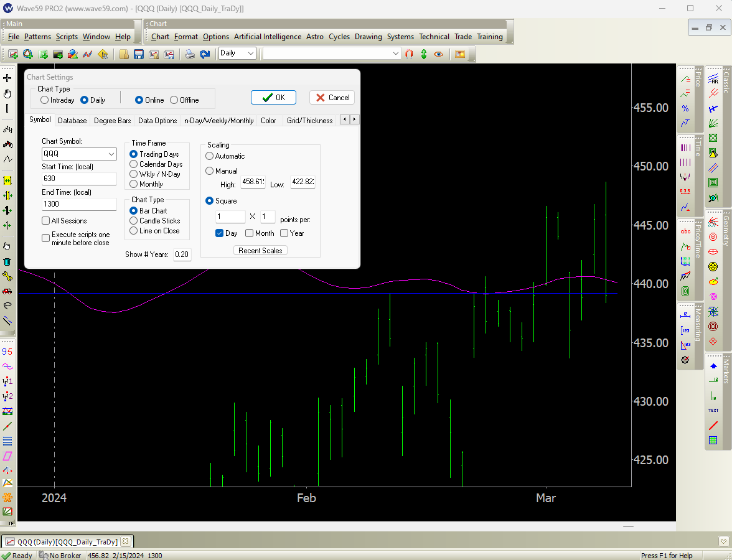Click the End Time input field
Screen dimensions: 732x560
[79, 204]
